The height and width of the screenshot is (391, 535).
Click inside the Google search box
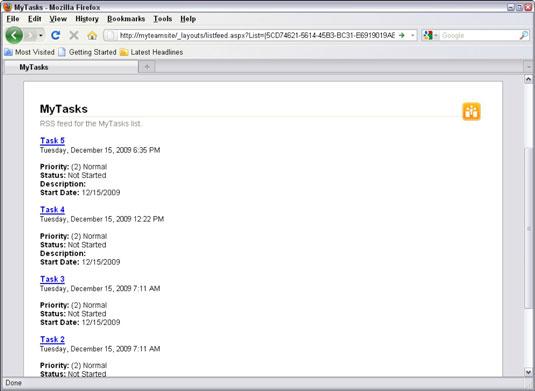(479, 35)
